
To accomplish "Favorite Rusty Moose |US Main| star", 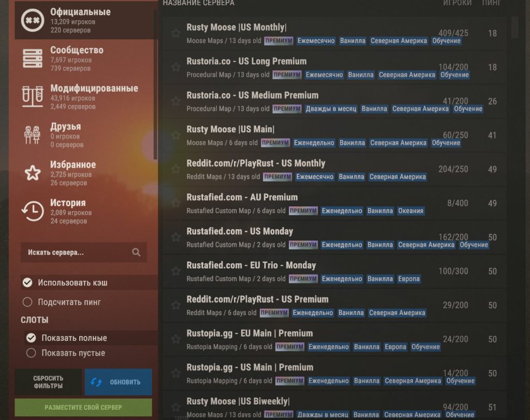I will (x=176, y=135).
